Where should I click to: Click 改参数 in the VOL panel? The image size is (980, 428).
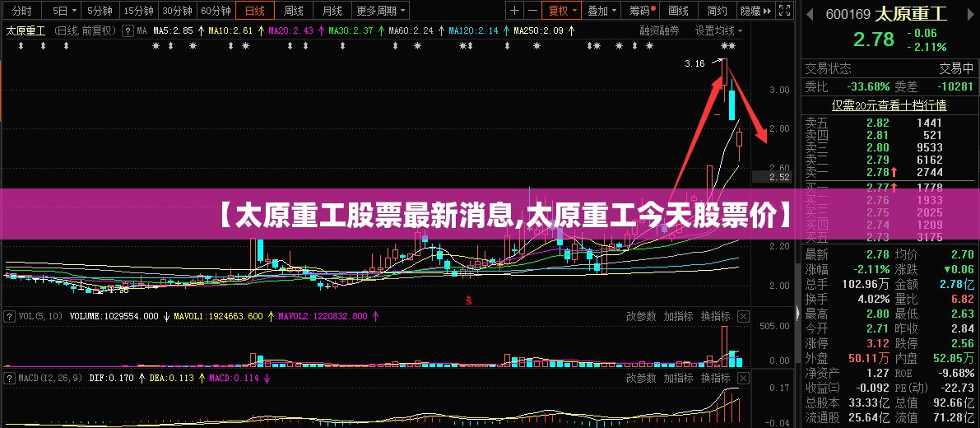(641, 316)
